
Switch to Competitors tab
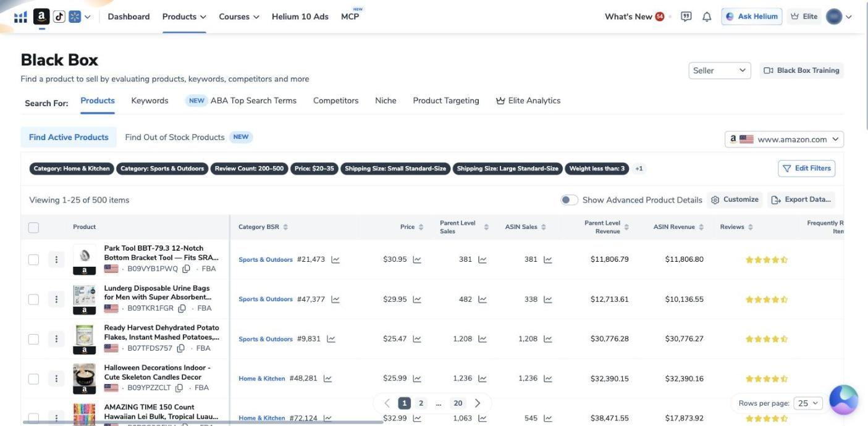coord(335,101)
